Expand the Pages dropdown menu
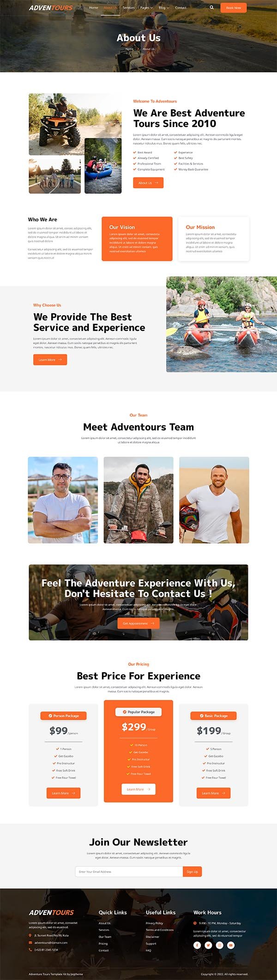 (x=146, y=8)
